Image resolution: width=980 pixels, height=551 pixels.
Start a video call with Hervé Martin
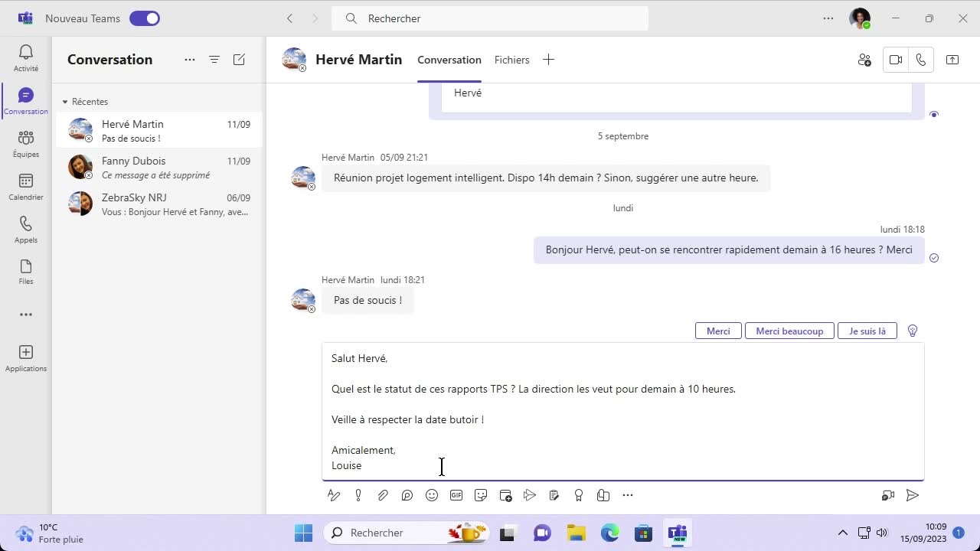(895, 60)
